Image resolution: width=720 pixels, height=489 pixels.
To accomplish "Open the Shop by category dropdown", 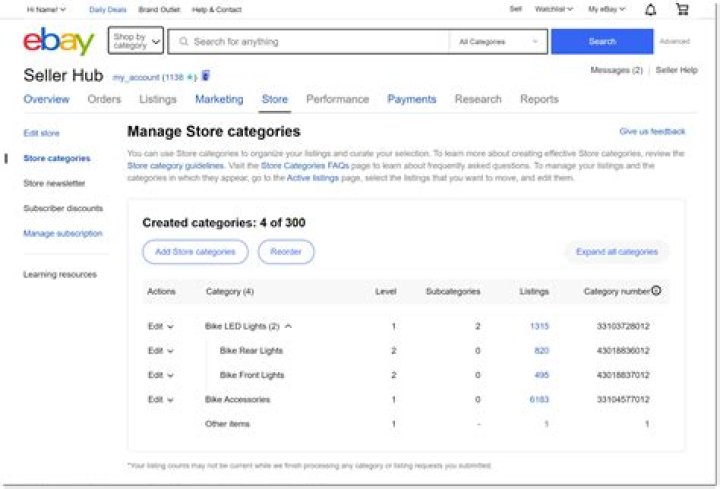I will click(x=136, y=42).
